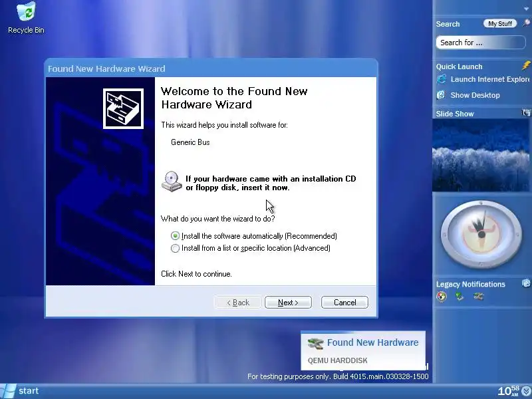Image resolution: width=532 pixels, height=399 pixels.
Task: Click the Slide Show snowy landscape thumbnail
Action: click(481, 156)
